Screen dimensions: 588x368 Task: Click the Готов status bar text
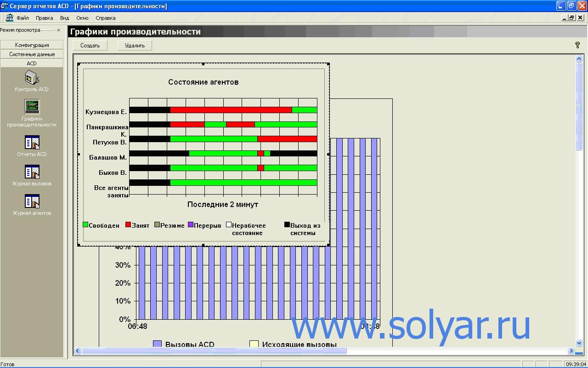coord(7,364)
